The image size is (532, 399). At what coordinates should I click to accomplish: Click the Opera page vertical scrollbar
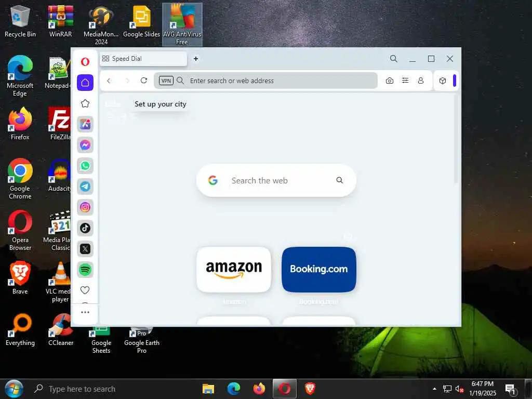click(456, 139)
